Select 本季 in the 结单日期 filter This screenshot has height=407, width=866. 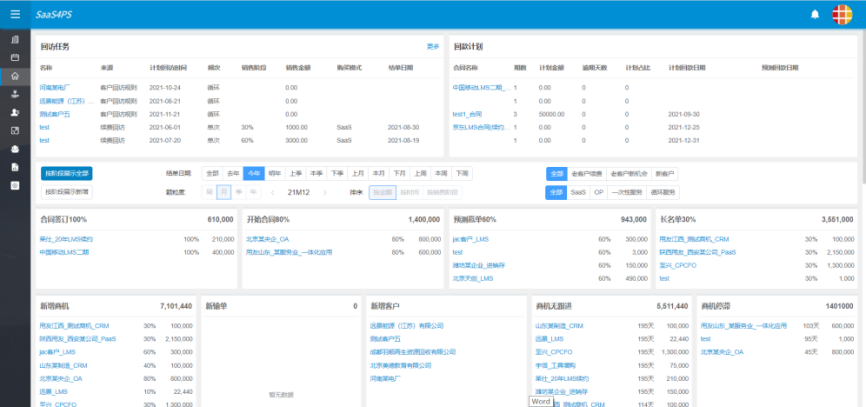pos(316,173)
